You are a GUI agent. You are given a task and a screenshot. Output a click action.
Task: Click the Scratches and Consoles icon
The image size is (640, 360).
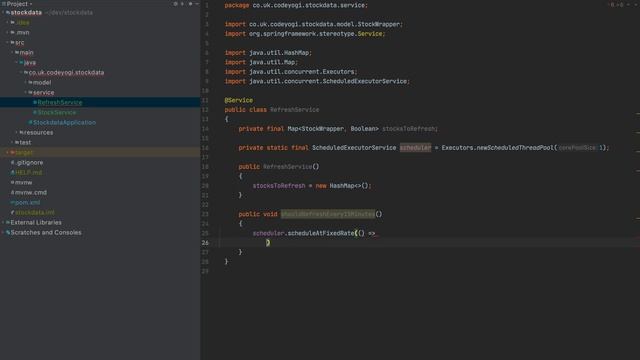click(8, 232)
